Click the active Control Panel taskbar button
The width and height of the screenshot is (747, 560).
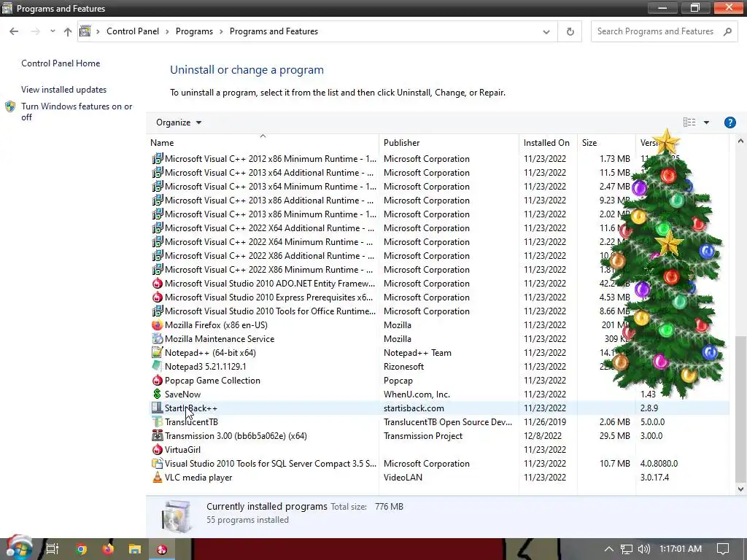coord(162,549)
